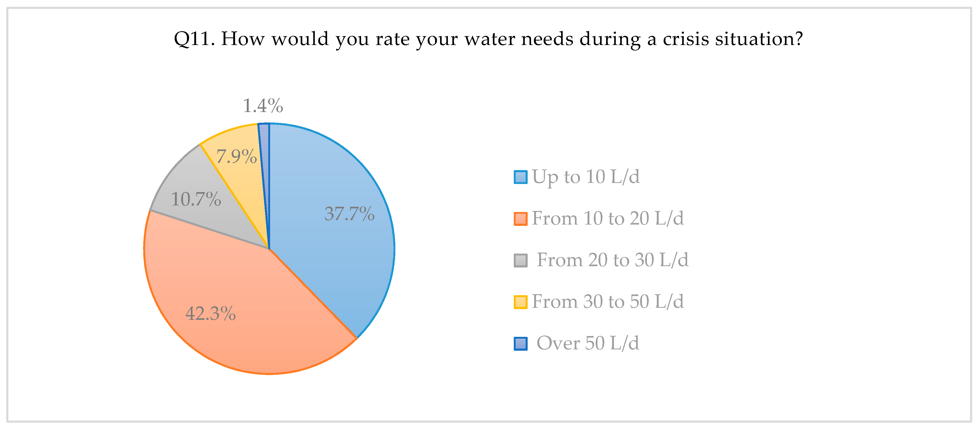Click the 7.9% data label
980x430 pixels.
[x=236, y=157]
